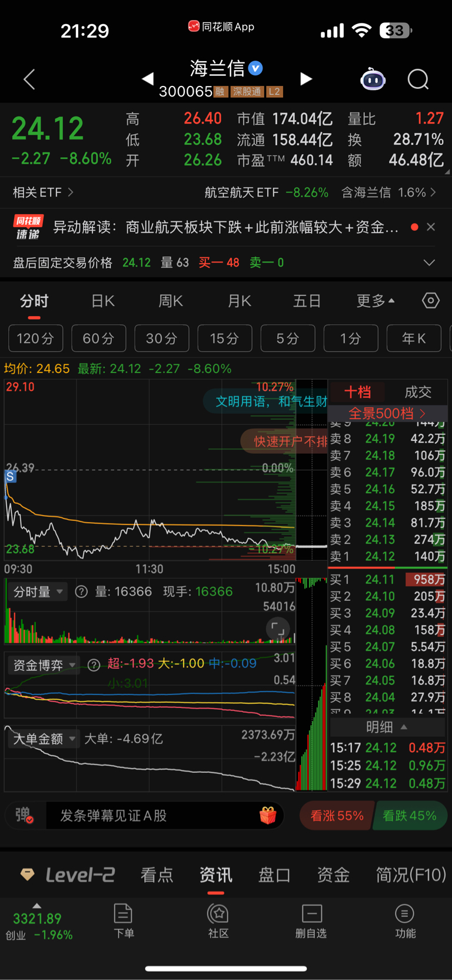The width and height of the screenshot is (452, 980).
Task: Switch to 日K chart tab
Action: coord(103,301)
